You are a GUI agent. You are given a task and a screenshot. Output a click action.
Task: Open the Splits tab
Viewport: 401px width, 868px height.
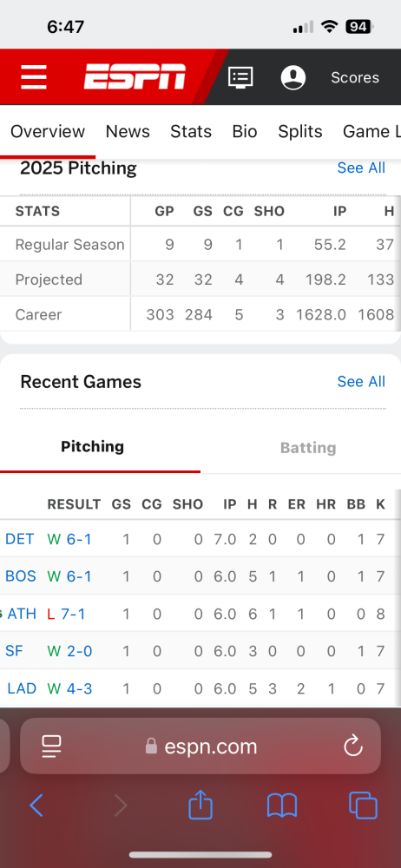[300, 131]
